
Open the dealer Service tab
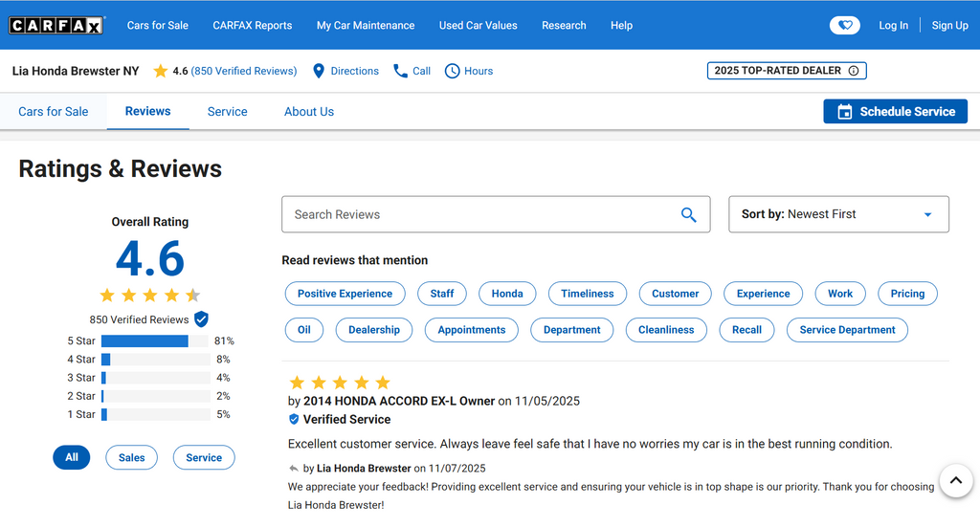(227, 112)
